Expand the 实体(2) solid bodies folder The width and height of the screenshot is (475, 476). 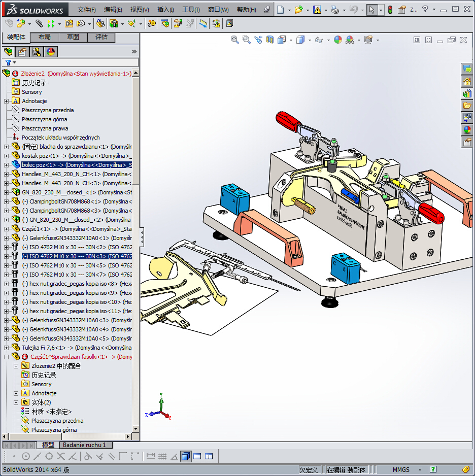pyautogui.click(x=16, y=402)
